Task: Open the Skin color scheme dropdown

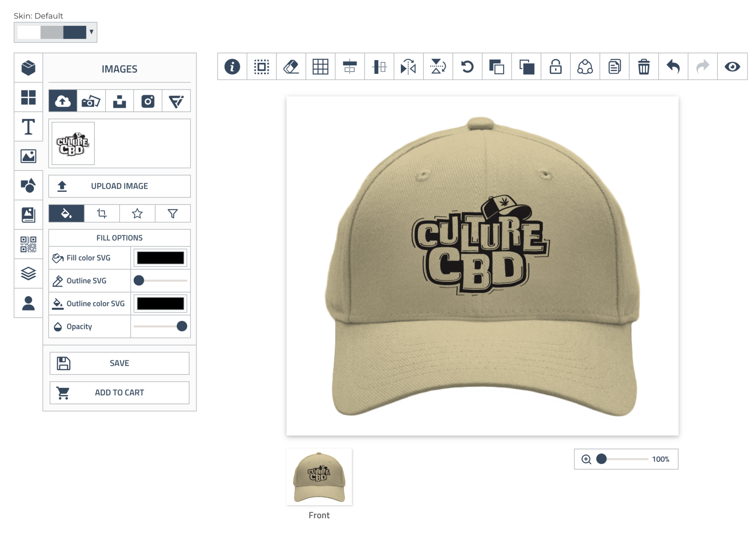Action: [55, 32]
